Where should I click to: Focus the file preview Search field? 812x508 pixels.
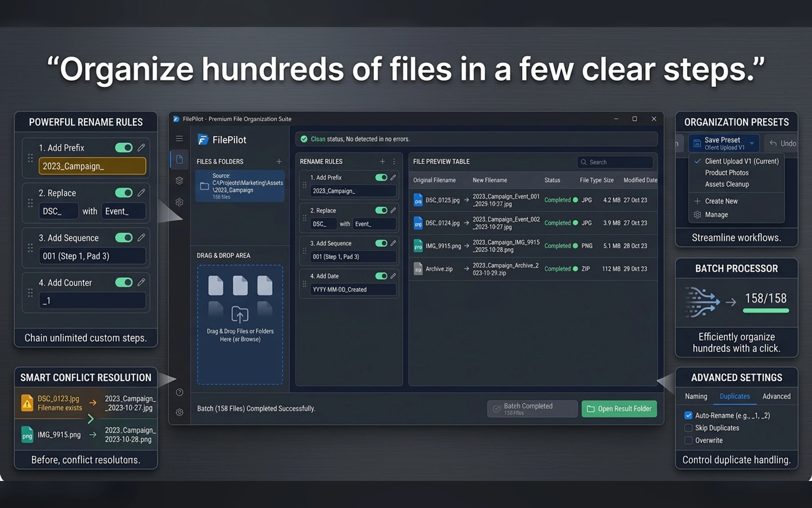click(615, 162)
